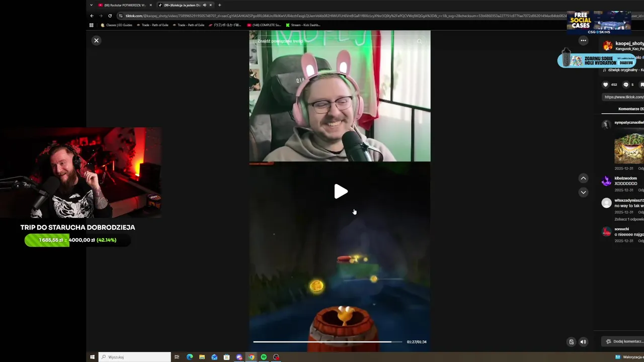Screen dimensions: 644x362
Task: Switch to the Kolekcja Ja jestem TikTok tab
Action: point(181,5)
